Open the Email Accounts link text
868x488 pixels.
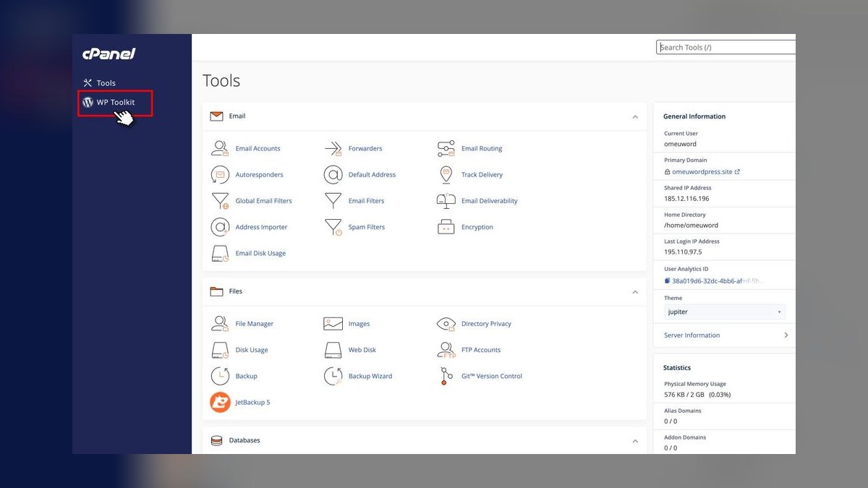tap(258, 148)
